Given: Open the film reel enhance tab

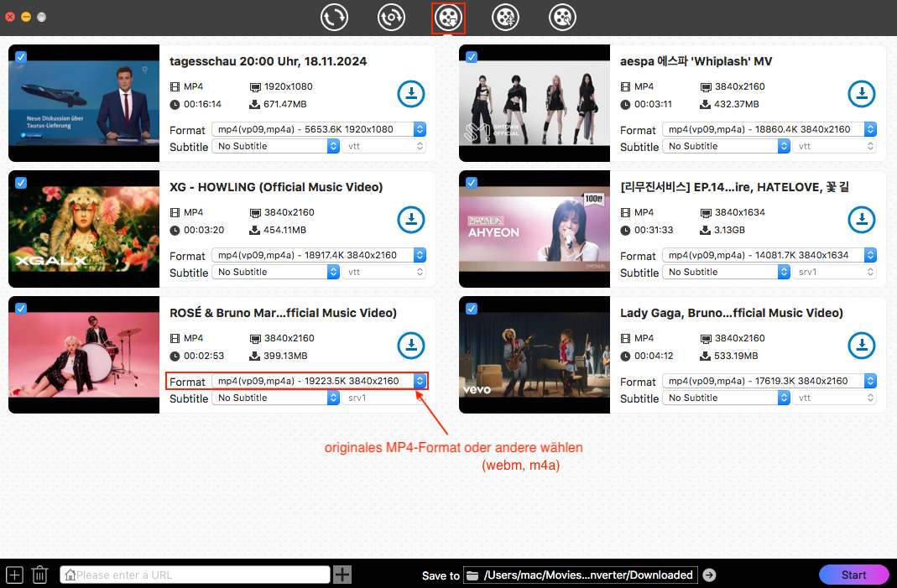Looking at the screenshot, I should pyautogui.click(x=505, y=17).
